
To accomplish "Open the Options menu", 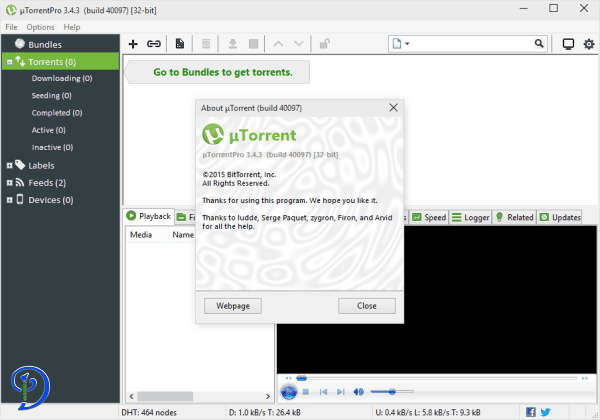I will (40, 27).
